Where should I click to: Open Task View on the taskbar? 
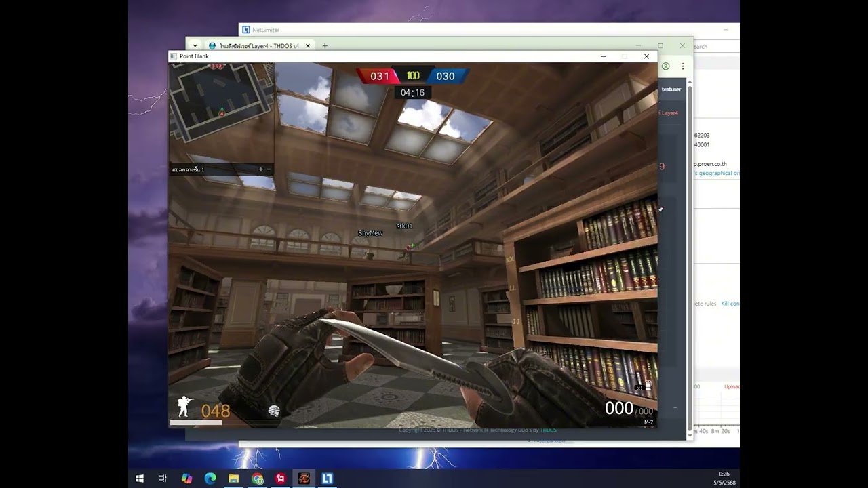163,478
